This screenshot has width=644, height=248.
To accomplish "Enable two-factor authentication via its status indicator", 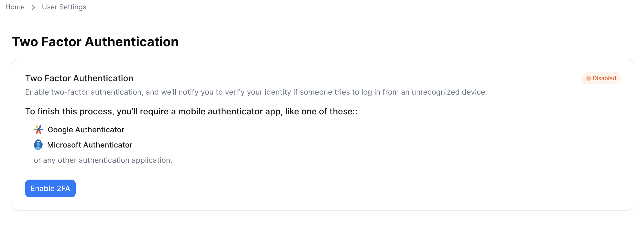I will tap(601, 78).
